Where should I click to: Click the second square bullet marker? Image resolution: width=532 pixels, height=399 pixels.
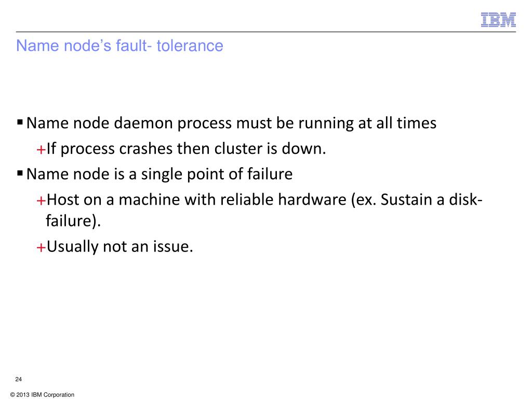pos(20,174)
